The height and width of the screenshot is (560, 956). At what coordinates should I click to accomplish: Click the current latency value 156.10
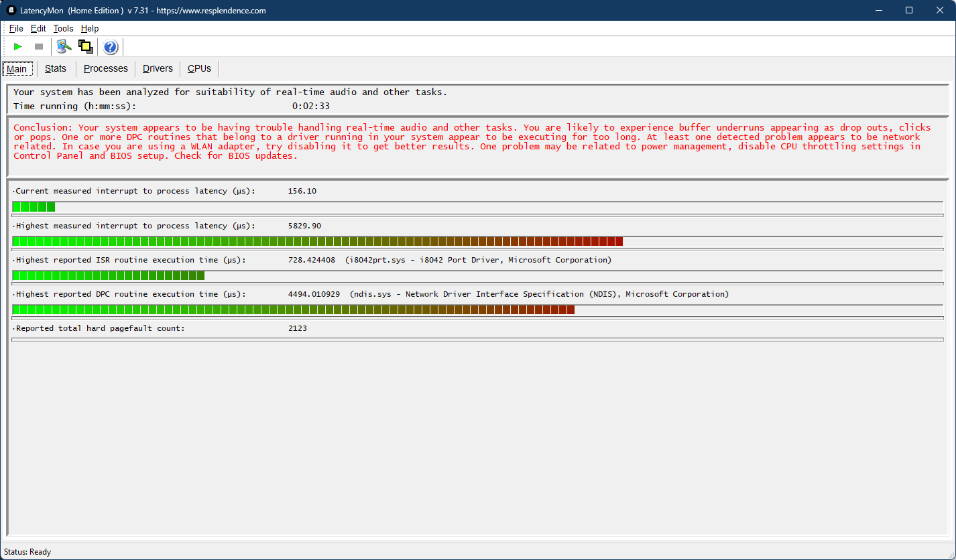[302, 191]
